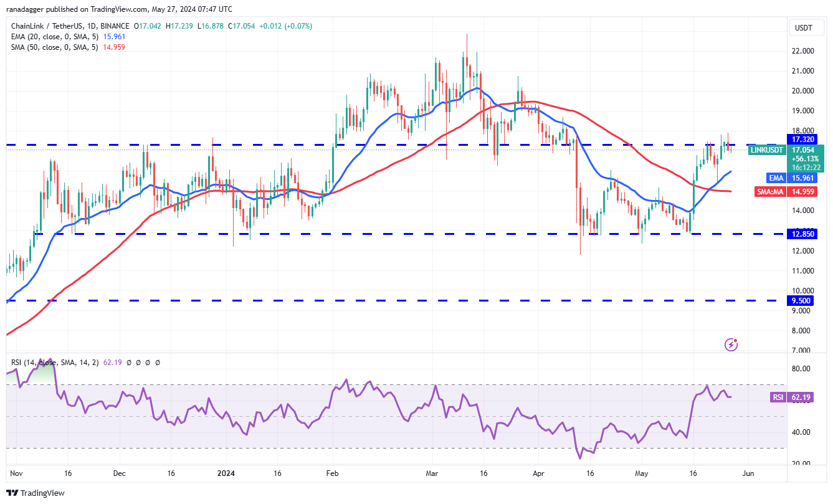The height and width of the screenshot is (504, 833).
Task: Click the blue EMA axis label
Action: click(775, 178)
